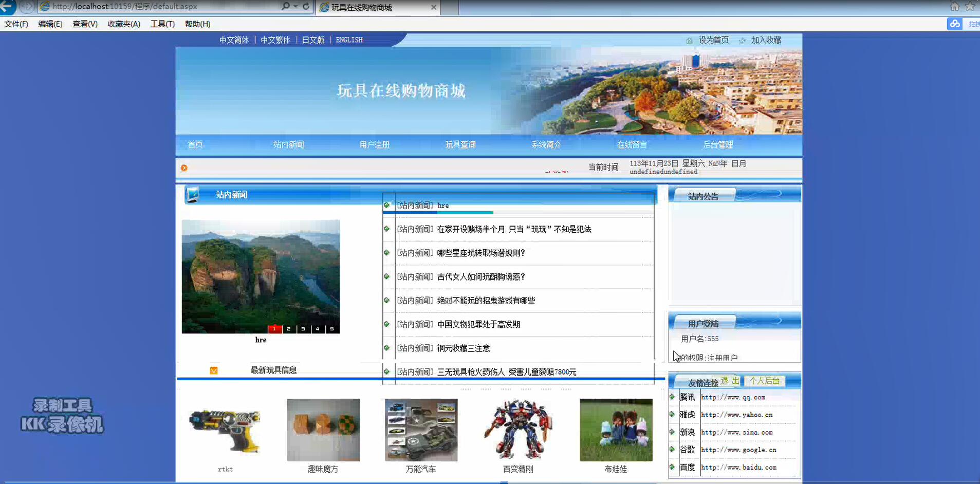Open 腾讯 link http://www.qq.com
This screenshot has width=980, height=484.
pos(733,397)
